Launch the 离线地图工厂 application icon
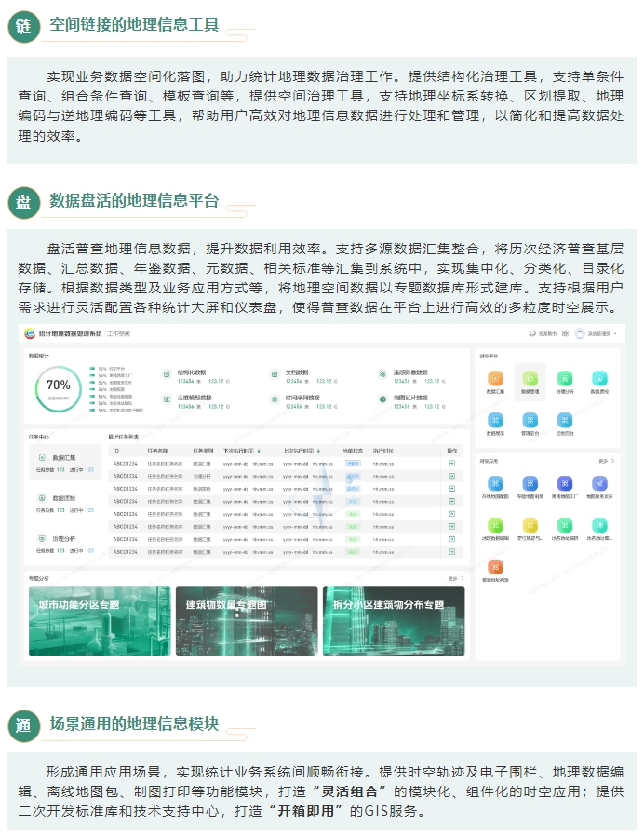 tap(565, 483)
